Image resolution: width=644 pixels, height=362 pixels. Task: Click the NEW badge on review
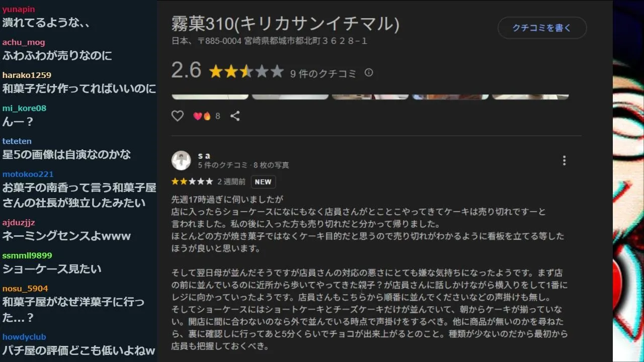click(263, 182)
